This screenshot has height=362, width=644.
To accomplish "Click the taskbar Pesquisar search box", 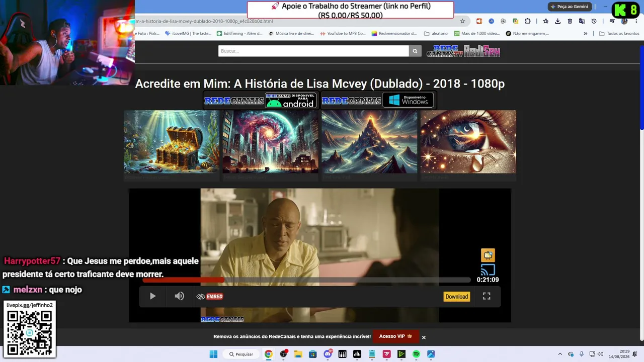I will tap(242, 354).
